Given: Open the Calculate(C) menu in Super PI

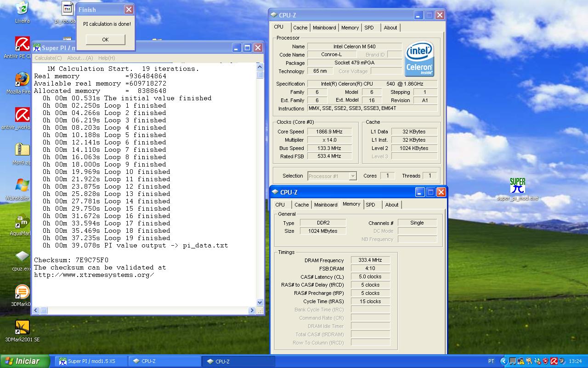Looking at the screenshot, I should pyautogui.click(x=48, y=58).
